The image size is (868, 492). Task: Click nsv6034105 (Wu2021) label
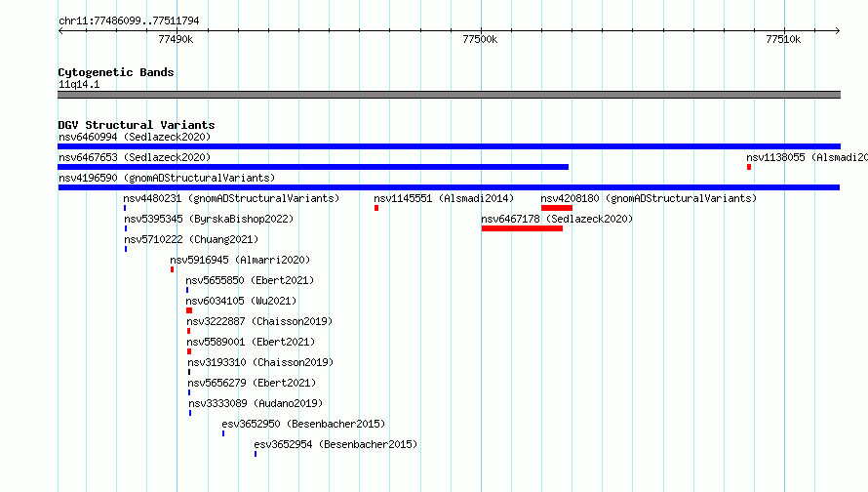coord(241,301)
